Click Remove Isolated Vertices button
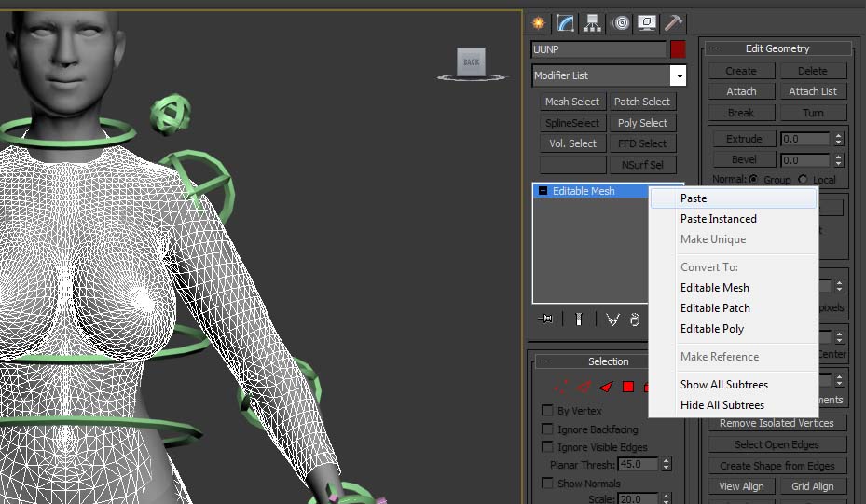Screen dimensions: 866x504 pos(777,423)
